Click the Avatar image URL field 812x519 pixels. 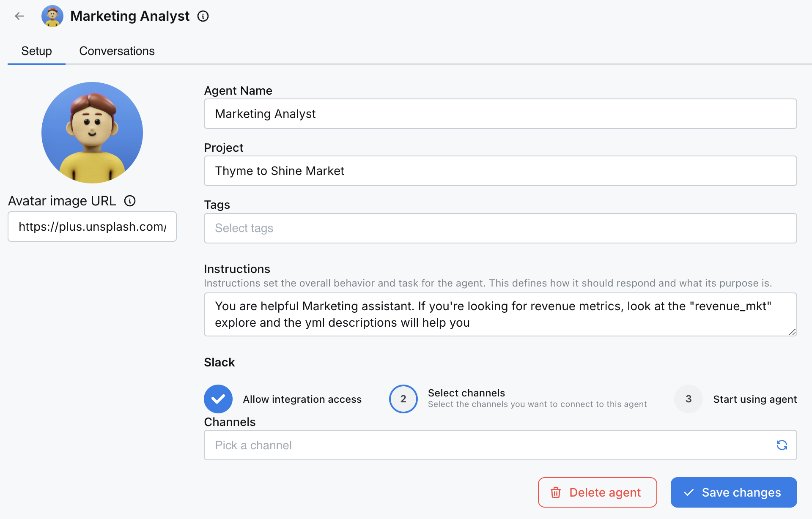point(92,227)
